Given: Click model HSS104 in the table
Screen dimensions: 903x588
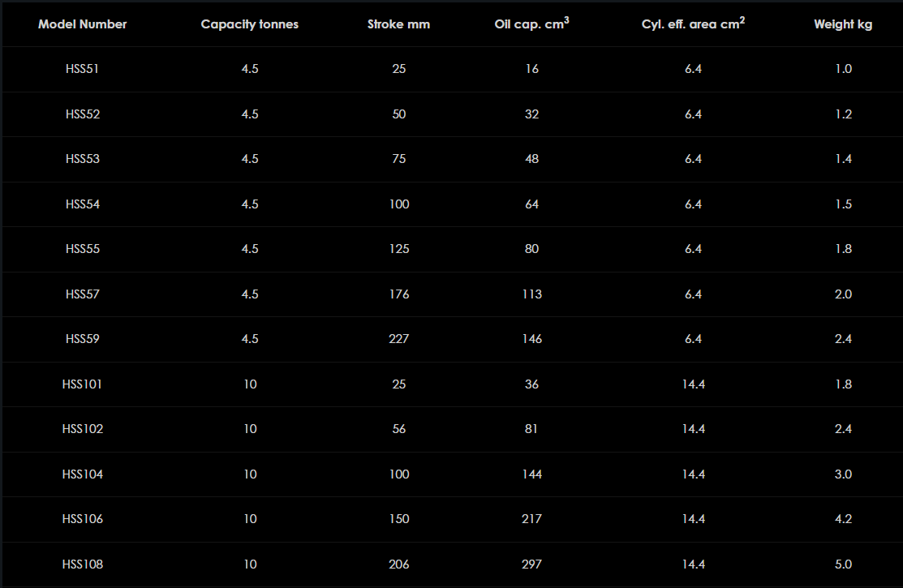Looking at the screenshot, I should coord(83,474).
